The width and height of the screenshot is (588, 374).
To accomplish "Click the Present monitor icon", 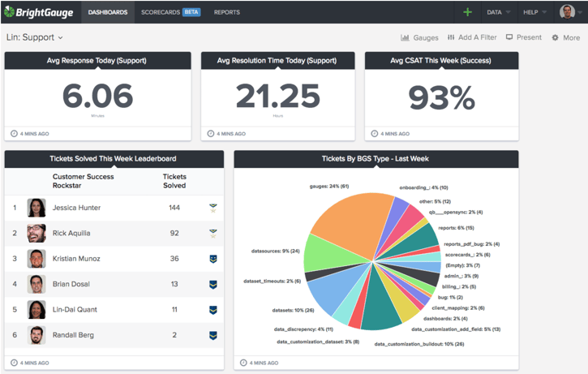I will [x=509, y=37].
